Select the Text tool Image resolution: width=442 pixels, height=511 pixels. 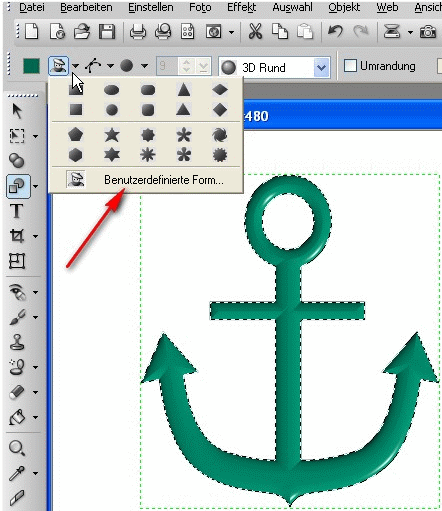coord(16,211)
